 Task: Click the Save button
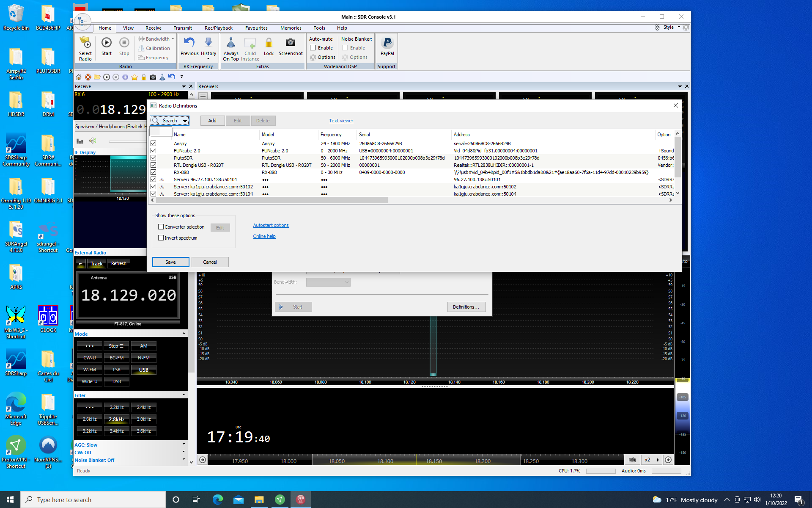(x=170, y=262)
